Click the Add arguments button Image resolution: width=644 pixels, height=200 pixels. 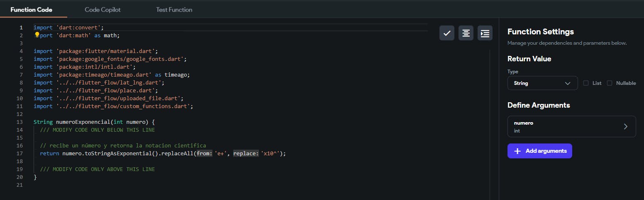tap(539, 151)
